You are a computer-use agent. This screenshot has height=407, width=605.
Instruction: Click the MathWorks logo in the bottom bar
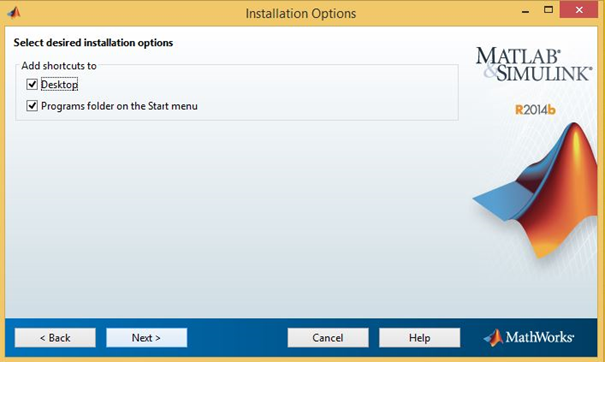(529, 338)
